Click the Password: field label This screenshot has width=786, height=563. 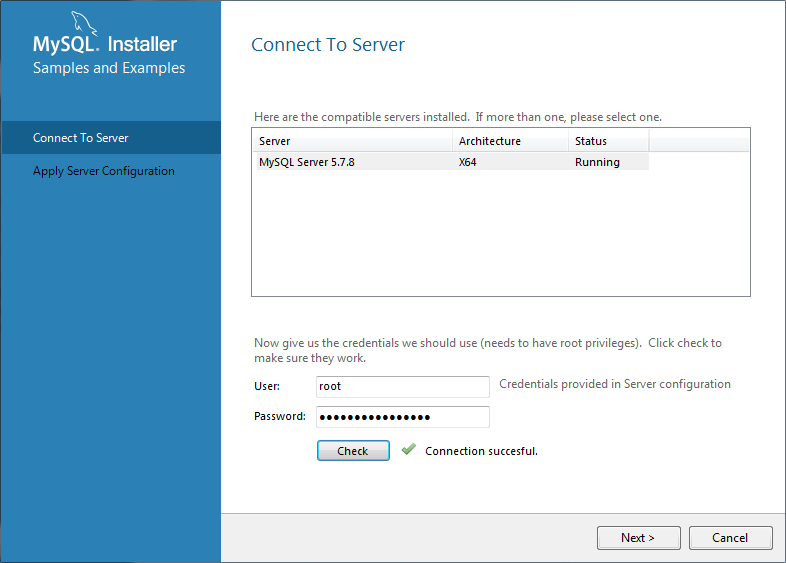point(280,416)
